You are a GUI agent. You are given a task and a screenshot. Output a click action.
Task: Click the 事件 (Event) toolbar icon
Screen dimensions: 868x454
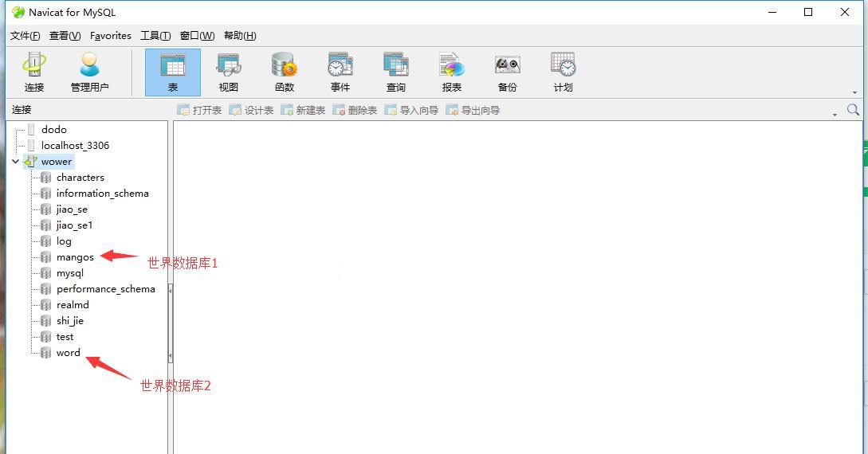pos(340,72)
